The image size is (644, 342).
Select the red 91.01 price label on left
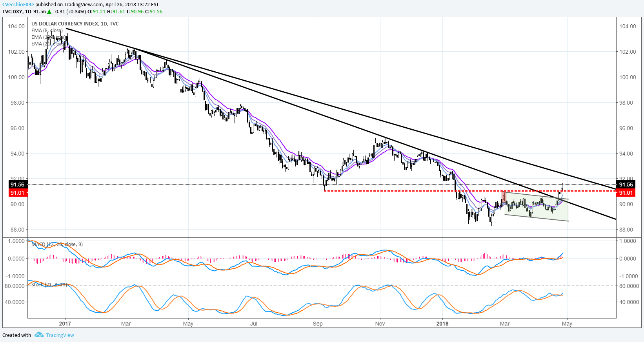[17, 193]
